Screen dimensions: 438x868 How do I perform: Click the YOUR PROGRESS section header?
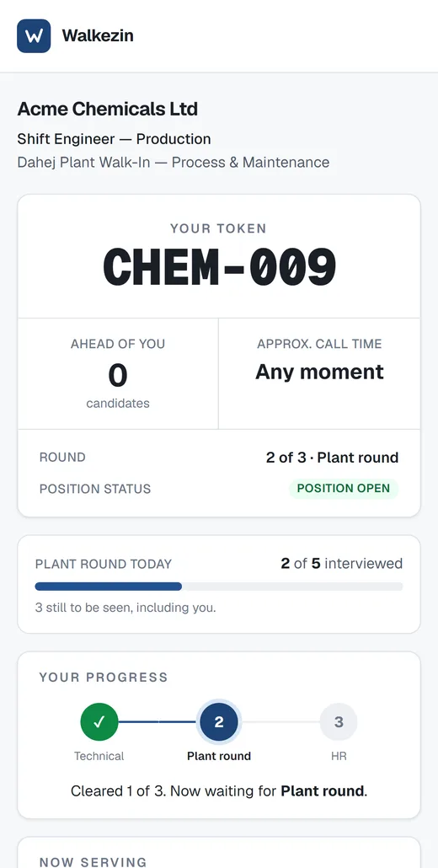(x=104, y=678)
